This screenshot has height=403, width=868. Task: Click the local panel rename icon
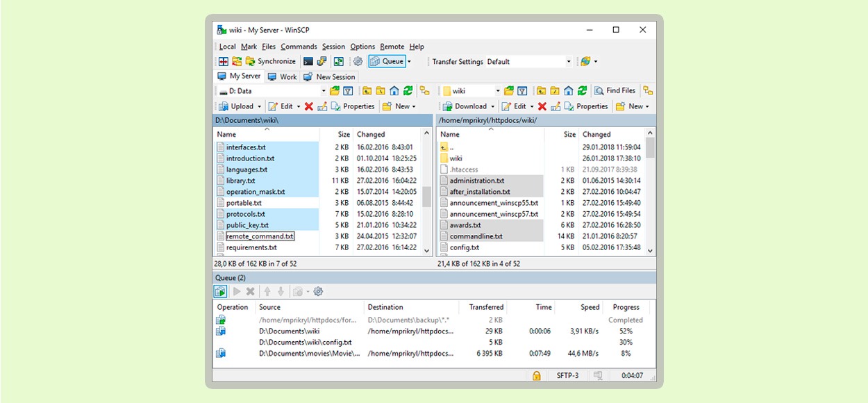(322, 106)
